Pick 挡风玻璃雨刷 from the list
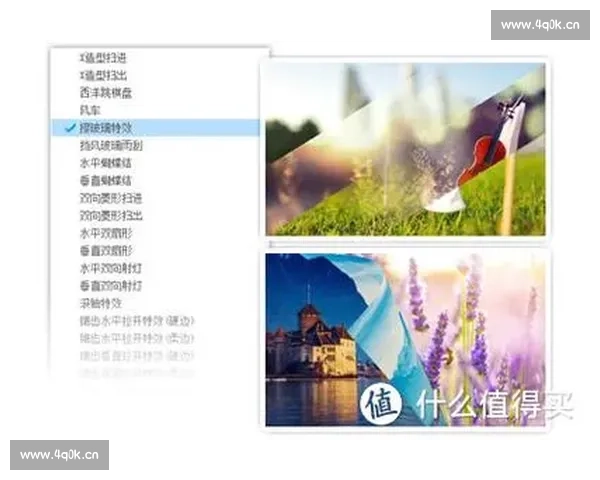This screenshot has width=600, height=480. coord(111,145)
